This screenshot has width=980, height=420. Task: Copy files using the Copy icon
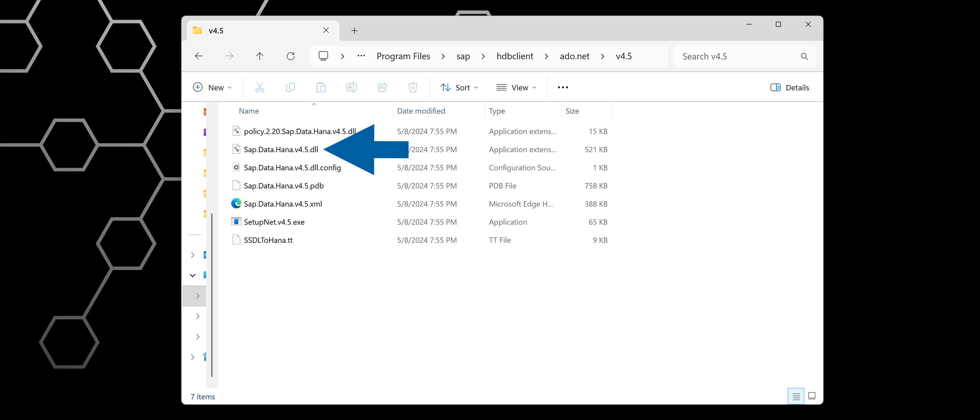click(x=290, y=87)
